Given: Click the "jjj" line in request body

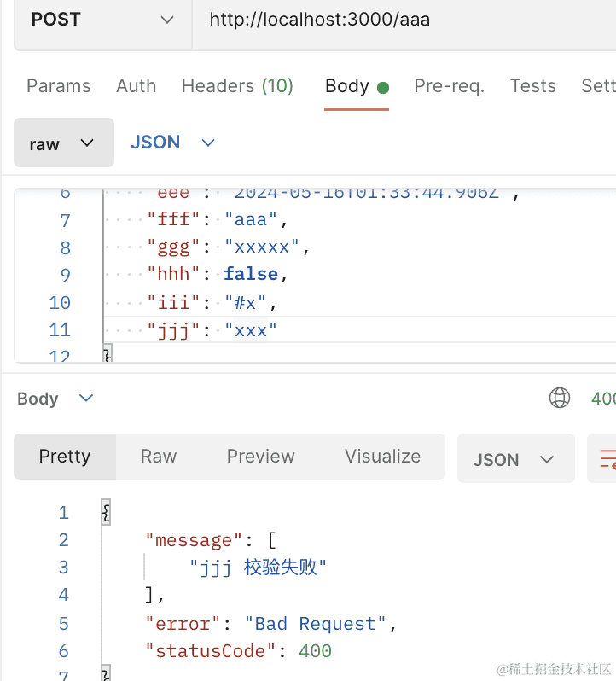Looking at the screenshot, I should click(213, 329).
